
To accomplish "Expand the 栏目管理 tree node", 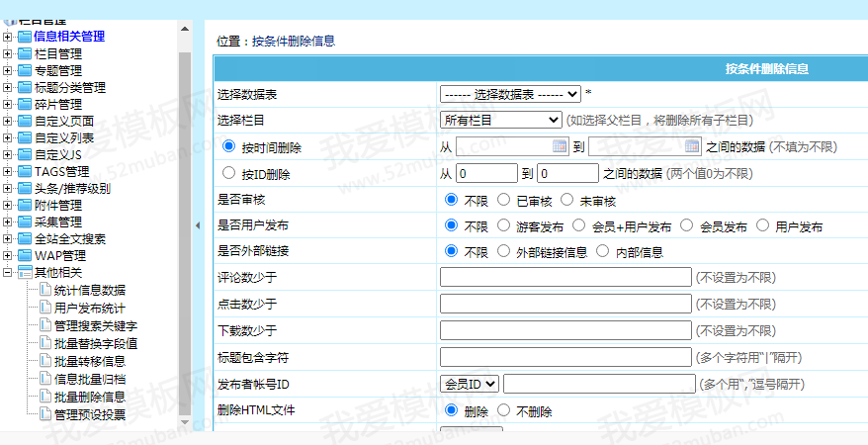I will (x=7, y=53).
